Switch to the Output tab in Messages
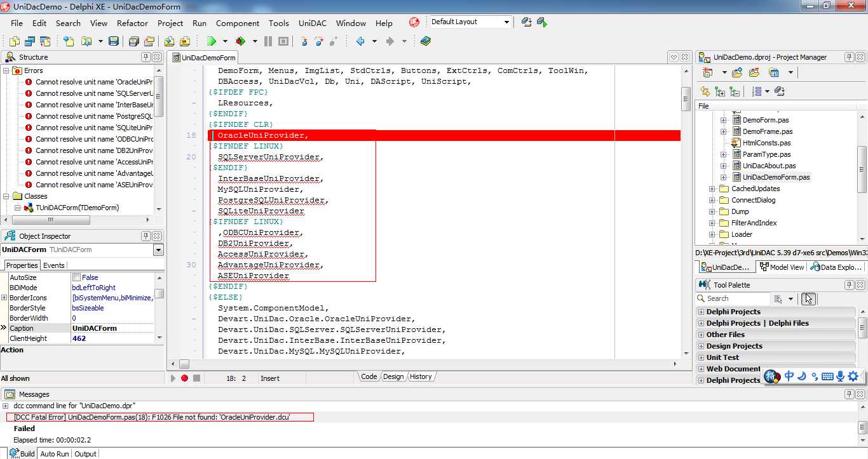The image size is (868, 459). click(x=85, y=454)
